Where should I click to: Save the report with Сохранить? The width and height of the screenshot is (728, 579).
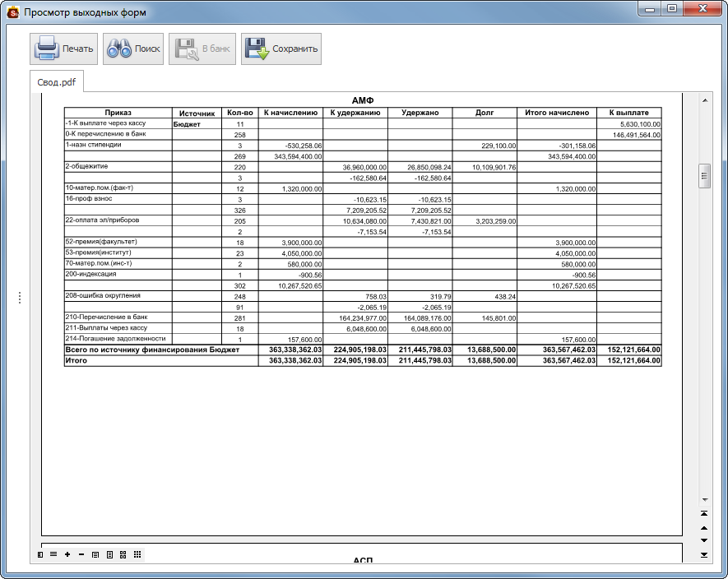click(281, 49)
